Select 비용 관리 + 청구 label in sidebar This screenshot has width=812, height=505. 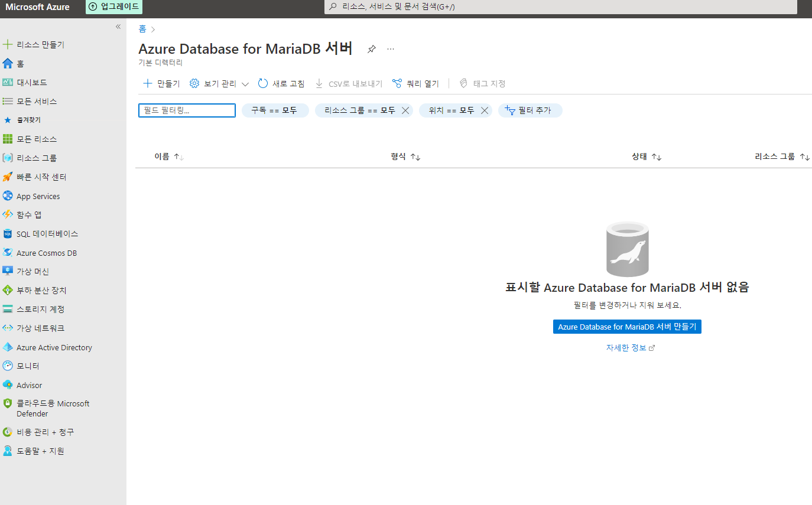[x=46, y=432]
